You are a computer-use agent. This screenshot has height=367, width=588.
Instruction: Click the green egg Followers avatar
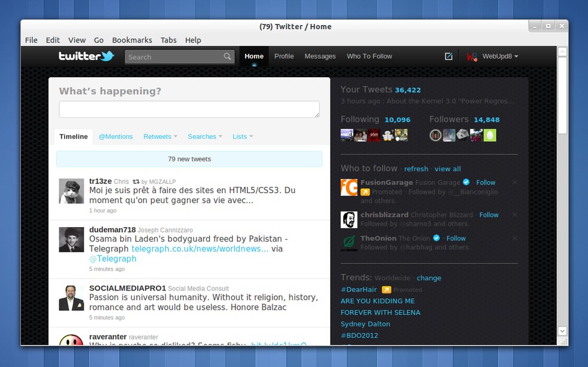tap(490, 135)
